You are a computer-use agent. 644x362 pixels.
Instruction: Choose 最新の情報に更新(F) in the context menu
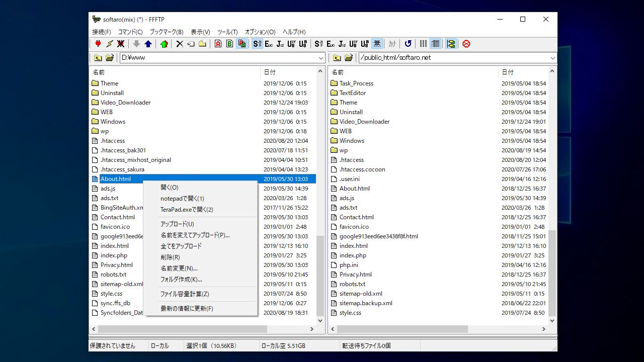click(200, 309)
